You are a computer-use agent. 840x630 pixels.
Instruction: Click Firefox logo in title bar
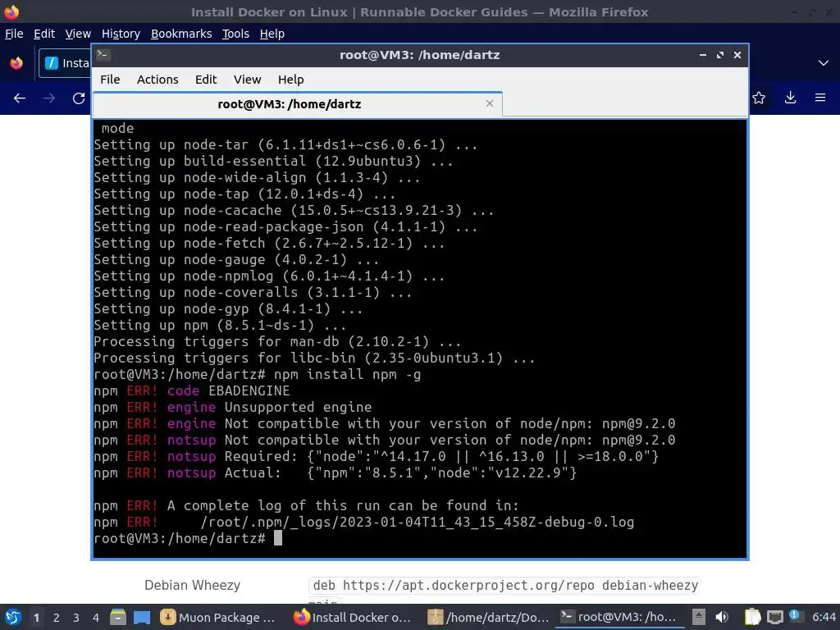click(11, 11)
